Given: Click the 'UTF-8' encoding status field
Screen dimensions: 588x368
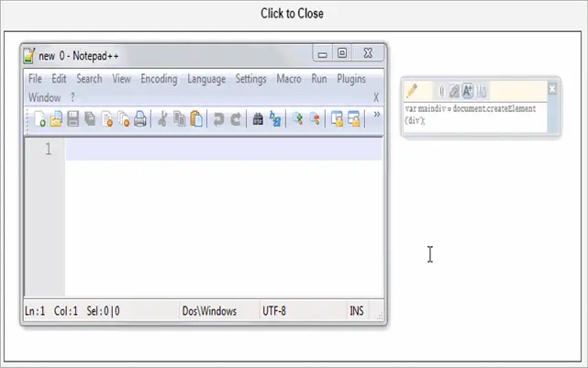Looking at the screenshot, I should (x=274, y=311).
